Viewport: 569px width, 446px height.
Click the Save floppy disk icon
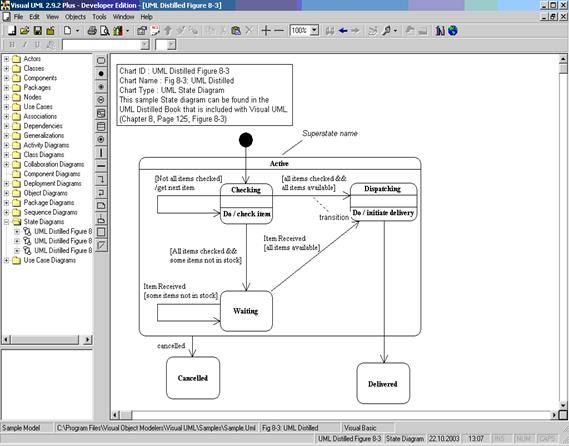pos(38,31)
